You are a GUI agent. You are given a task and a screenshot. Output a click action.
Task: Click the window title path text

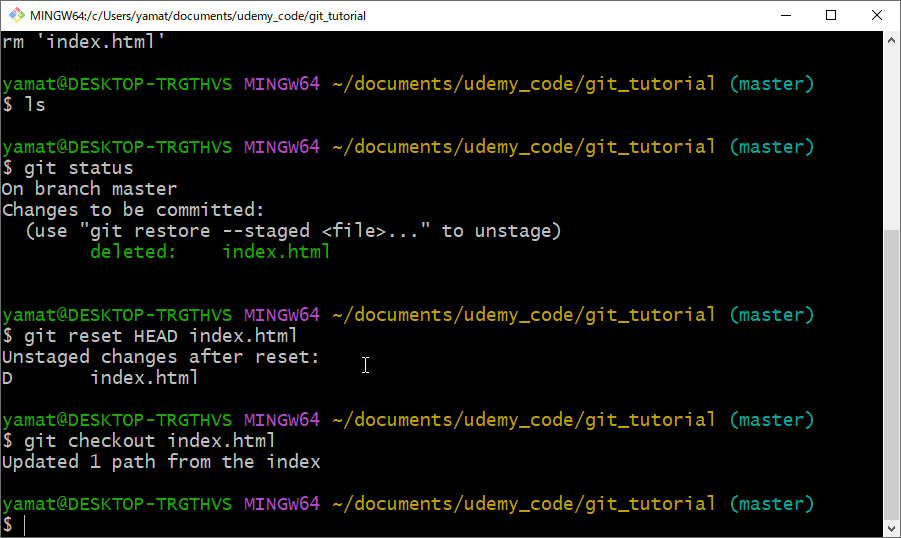click(x=198, y=16)
